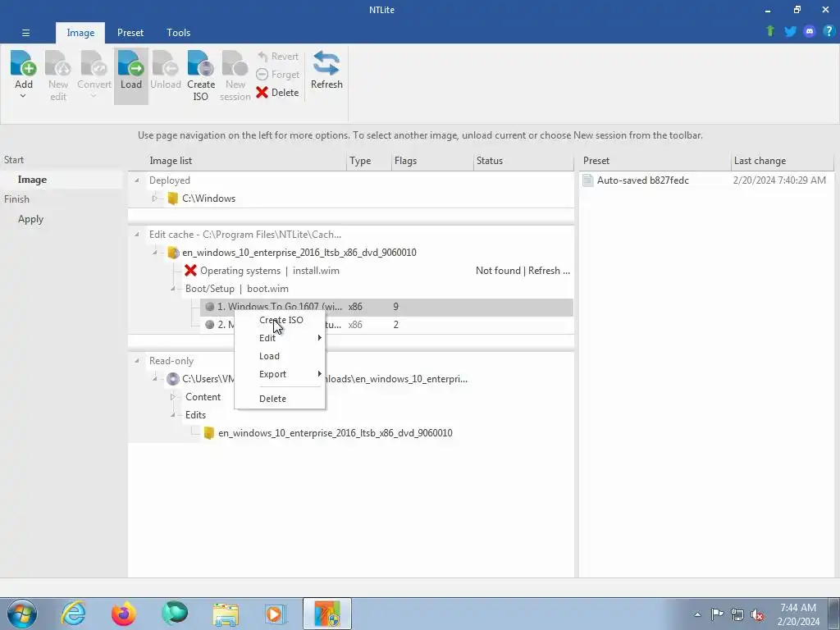
Task: Expand the C:\Windows tree node
Action: [155, 199]
